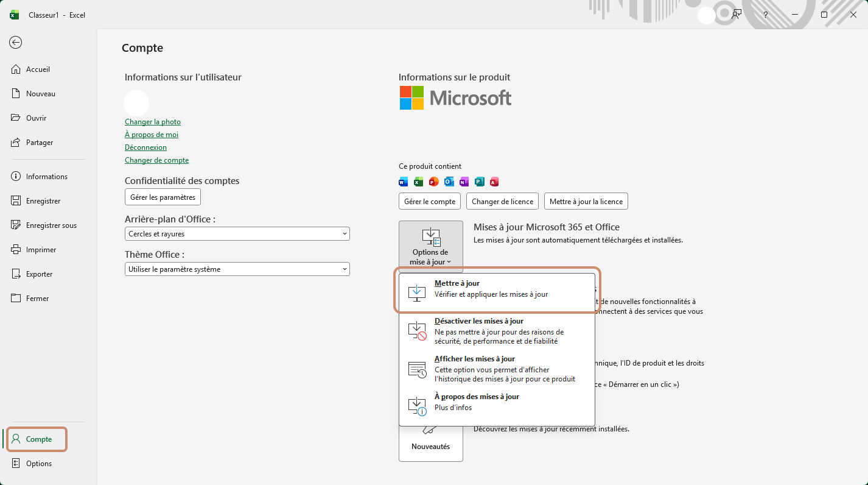
Task: Click the Changer la photo link
Action: tap(153, 122)
